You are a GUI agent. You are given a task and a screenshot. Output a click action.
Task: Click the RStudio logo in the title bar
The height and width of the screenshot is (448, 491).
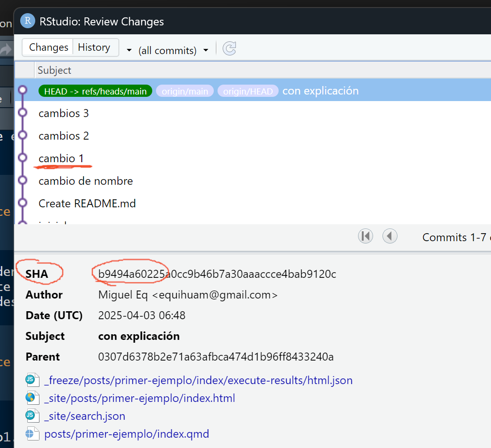[28, 21]
